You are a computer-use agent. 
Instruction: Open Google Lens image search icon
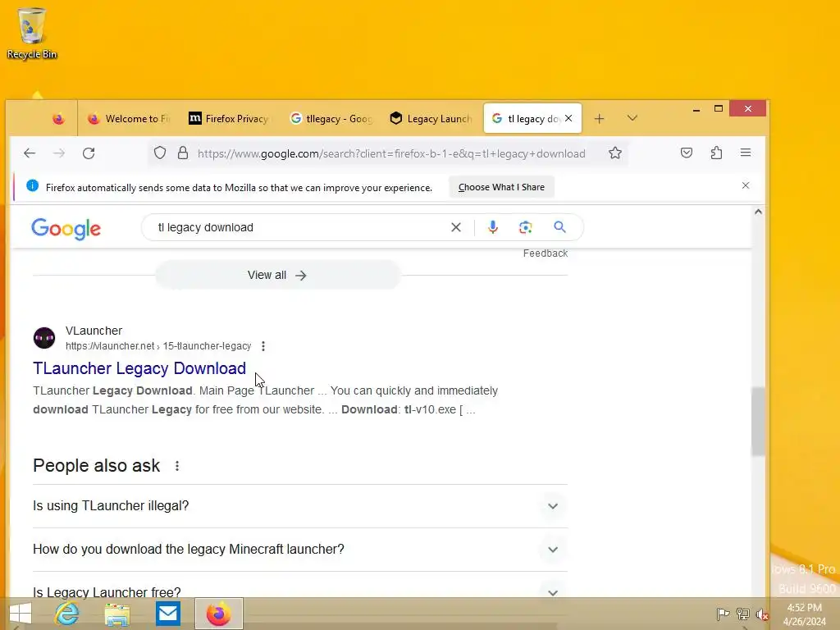click(526, 227)
